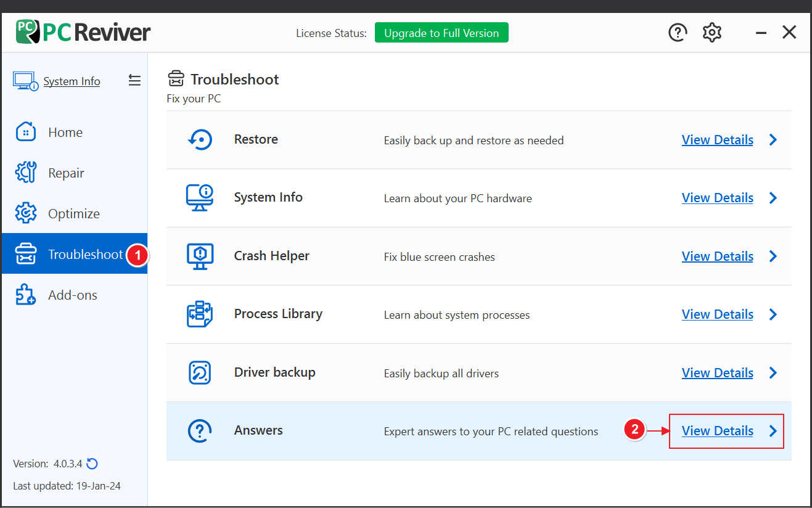View Details for Answers
The image size is (812, 508).
pyautogui.click(x=718, y=431)
